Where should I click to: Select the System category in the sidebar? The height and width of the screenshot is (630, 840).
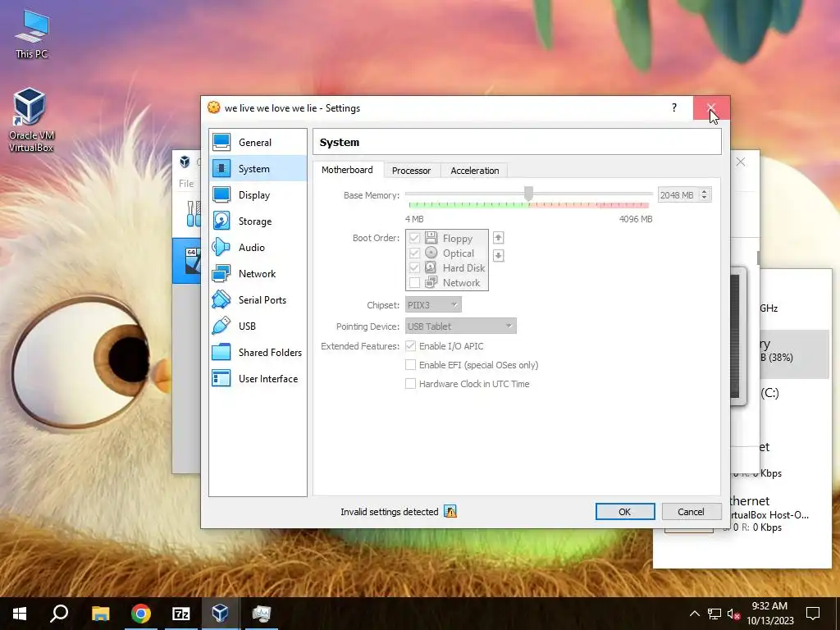pyautogui.click(x=258, y=169)
